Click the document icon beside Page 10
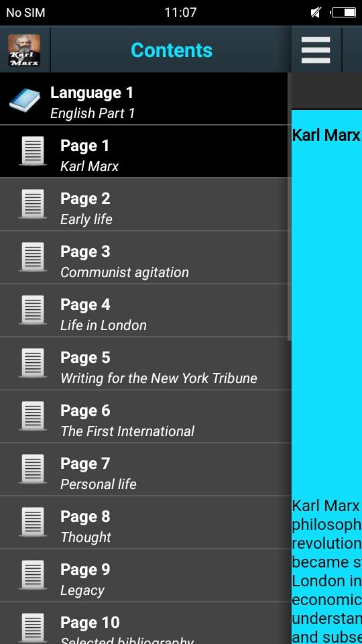Screen dimensions: 362x644 click(33, 628)
